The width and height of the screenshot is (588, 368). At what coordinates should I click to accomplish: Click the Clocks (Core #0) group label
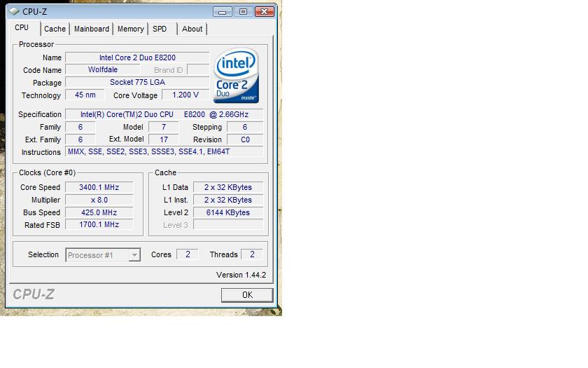pos(48,172)
